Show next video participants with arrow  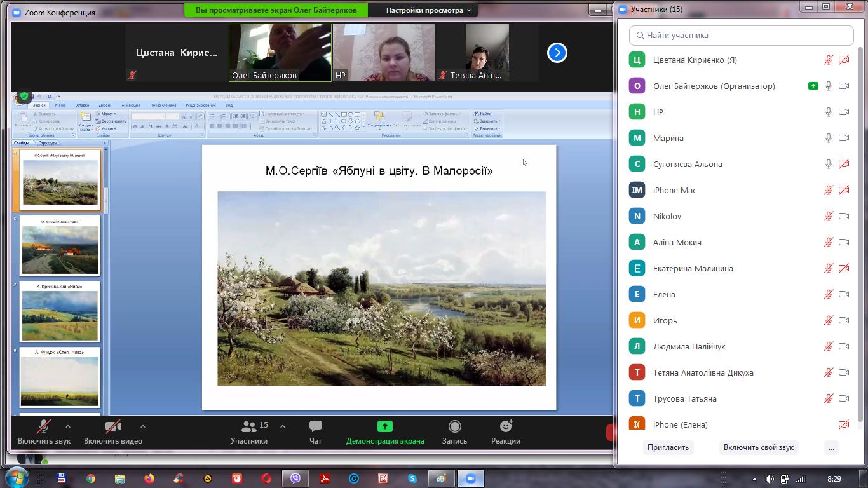(x=557, y=53)
